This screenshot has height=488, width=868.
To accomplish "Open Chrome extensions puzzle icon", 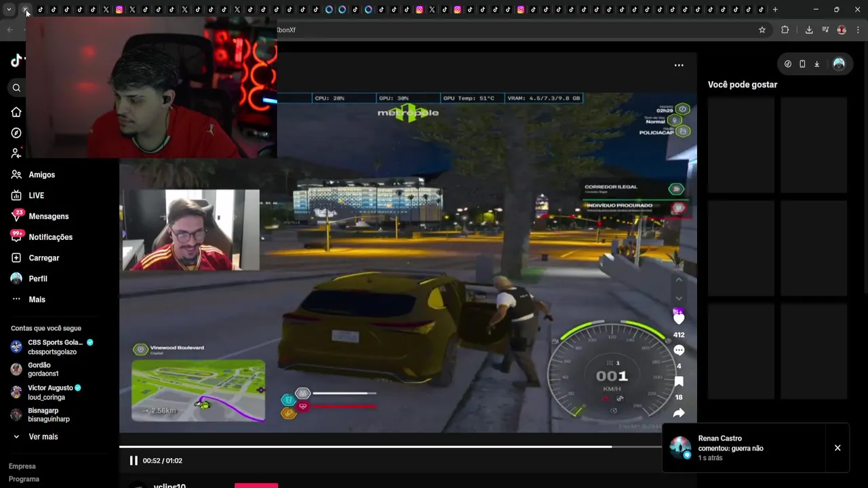I will (785, 30).
